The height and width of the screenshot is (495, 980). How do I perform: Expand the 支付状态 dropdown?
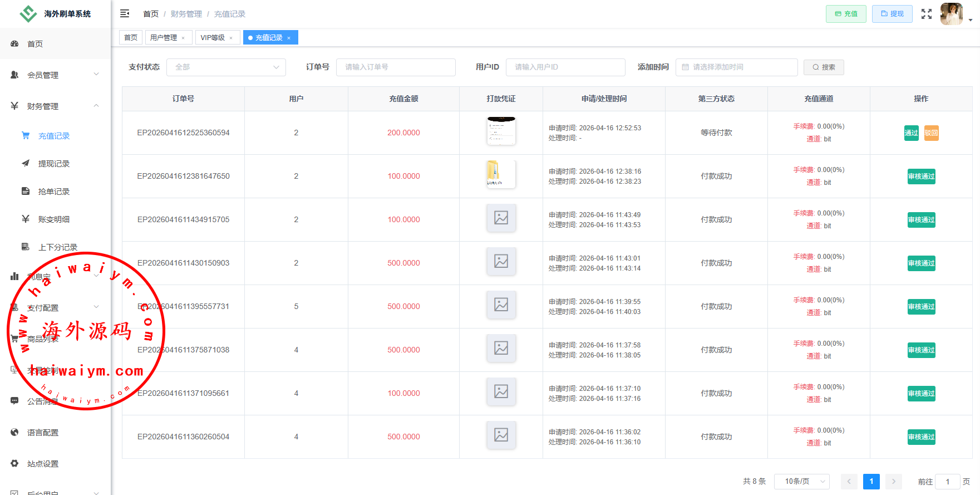(226, 67)
